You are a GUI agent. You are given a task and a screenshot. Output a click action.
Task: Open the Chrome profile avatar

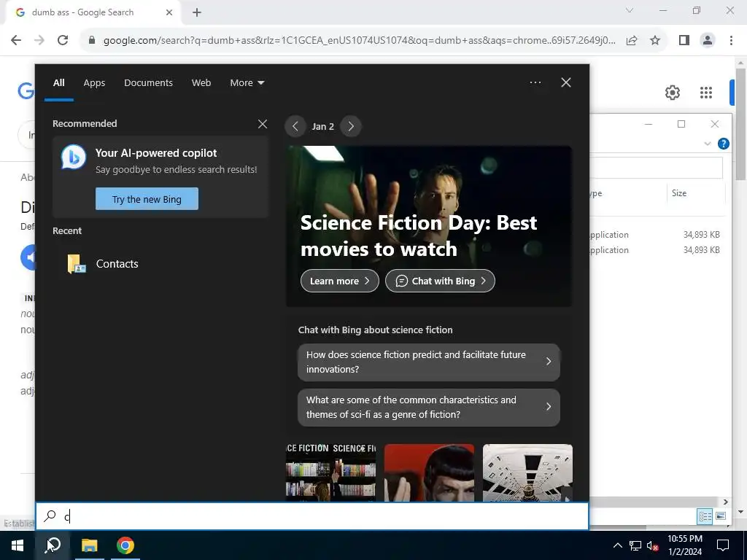708,40
